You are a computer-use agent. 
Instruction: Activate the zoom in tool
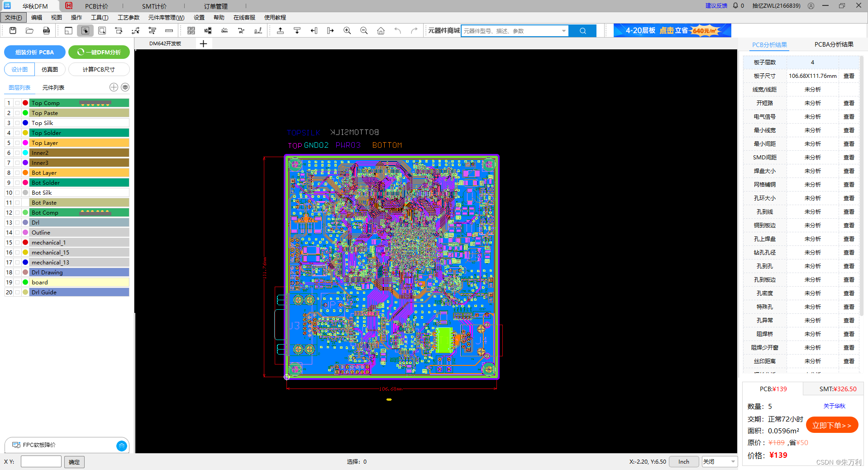click(x=347, y=30)
